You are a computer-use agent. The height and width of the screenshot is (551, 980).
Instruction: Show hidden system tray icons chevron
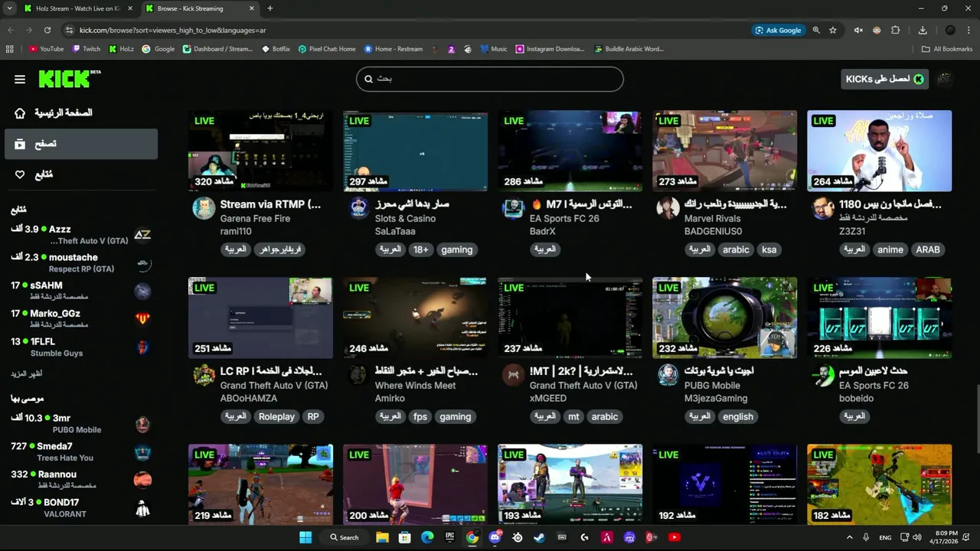(x=849, y=537)
